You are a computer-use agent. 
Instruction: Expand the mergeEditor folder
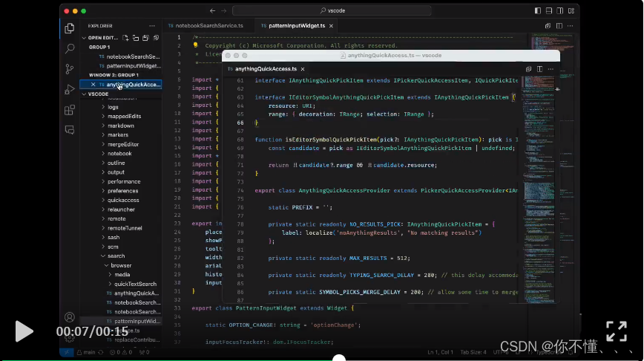click(x=103, y=144)
